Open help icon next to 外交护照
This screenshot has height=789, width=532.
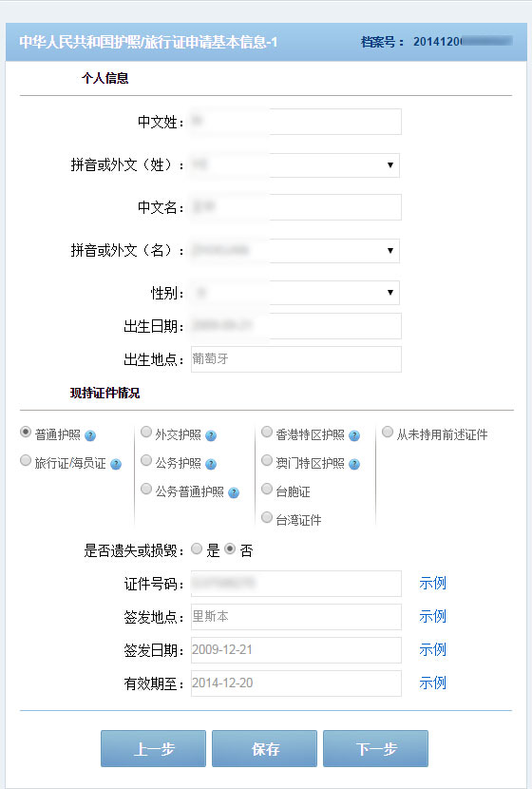pyautogui.click(x=211, y=435)
